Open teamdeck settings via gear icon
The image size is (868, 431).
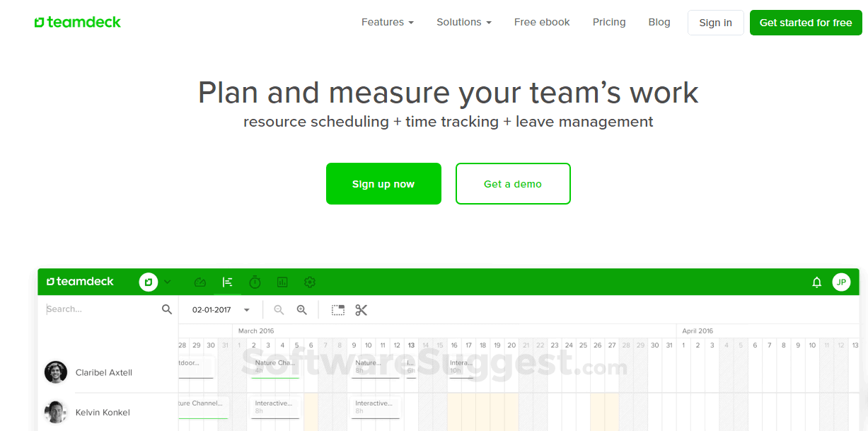(x=310, y=282)
